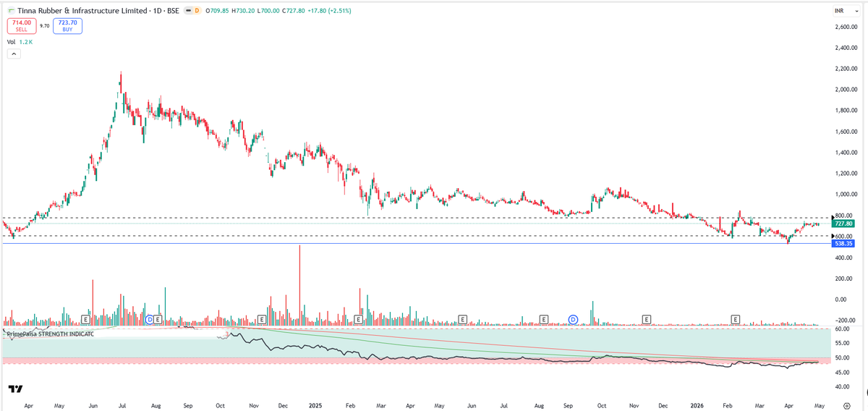The width and height of the screenshot is (868, 411).
Task: Click 1,000.00 on the price axis
Action: (845, 195)
